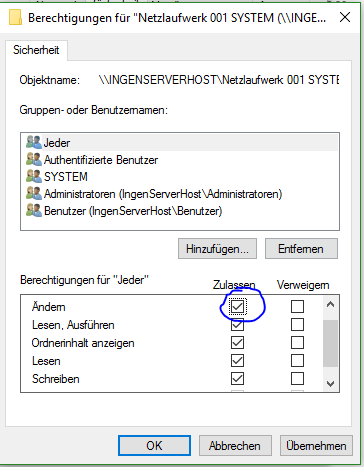Click Benutzer group icon in list
This screenshot has height=467, width=364.
(x=34, y=210)
